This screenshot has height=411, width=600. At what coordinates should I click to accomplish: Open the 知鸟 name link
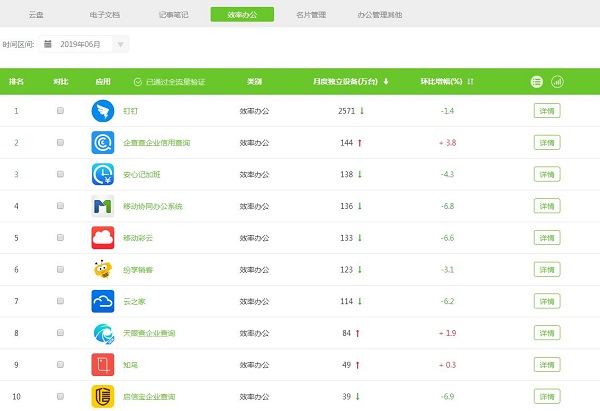pyautogui.click(x=130, y=365)
